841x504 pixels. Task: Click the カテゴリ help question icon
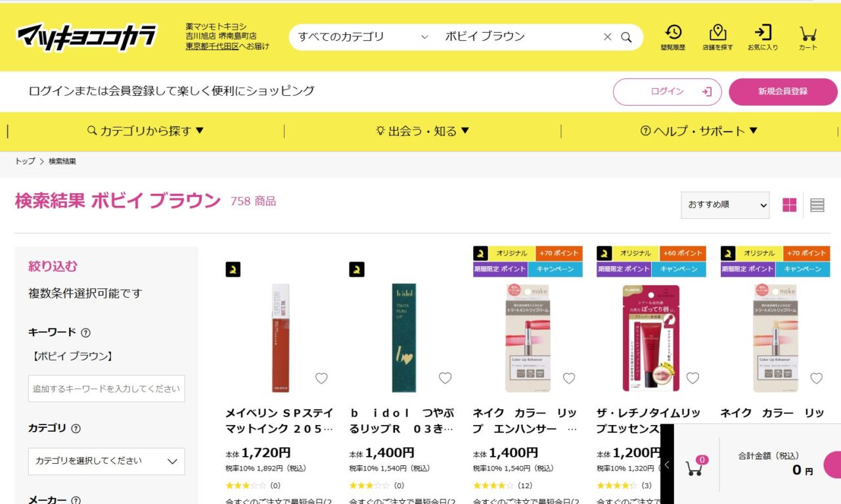(x=76, y=428)
